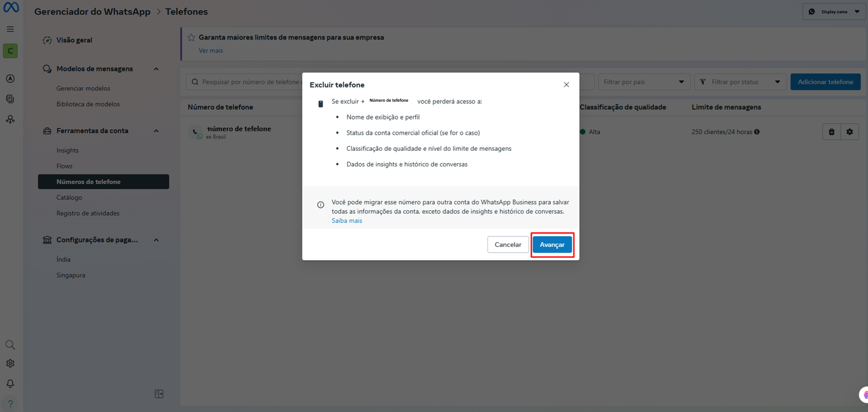Open the hamburger menu in left rail
868x412 pixels.
tap(10, 29)
